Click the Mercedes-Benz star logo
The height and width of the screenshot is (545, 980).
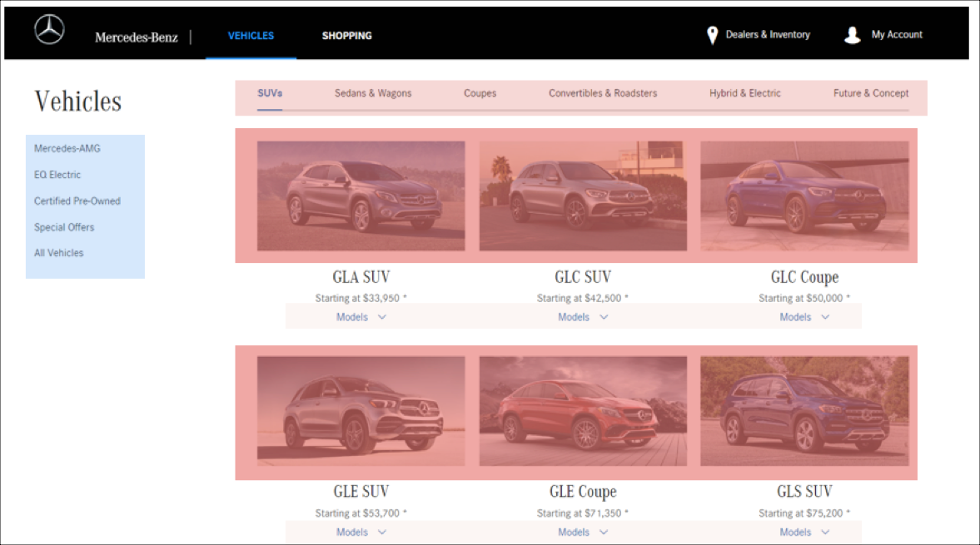49,29
